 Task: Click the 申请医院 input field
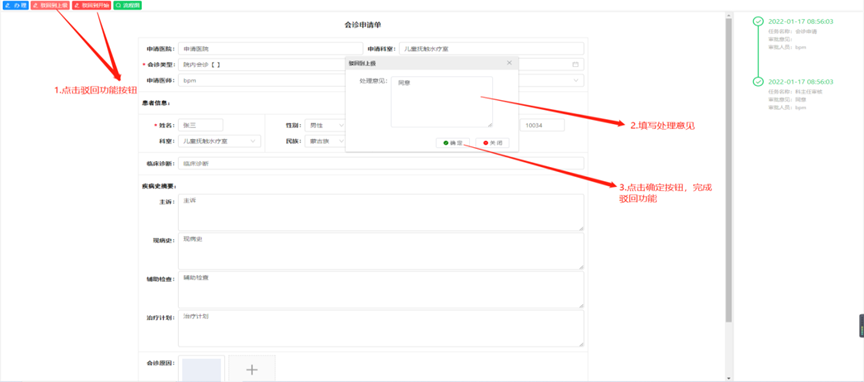pos(271,49)
